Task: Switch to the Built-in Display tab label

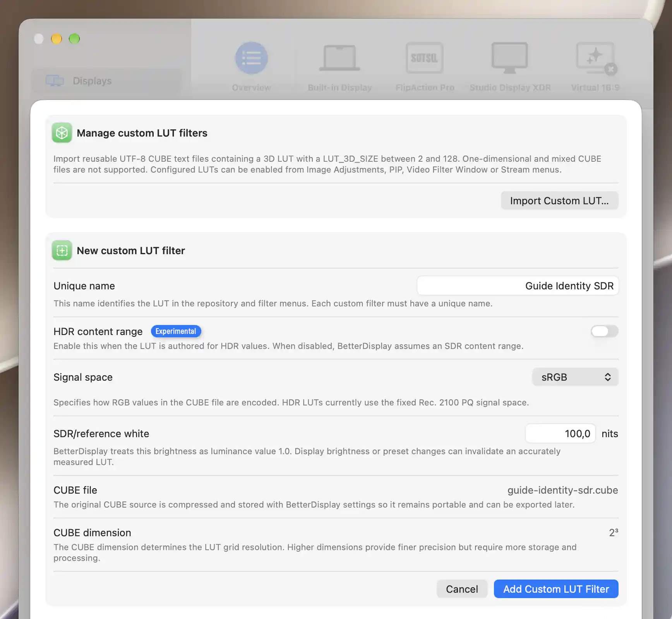Action: pyautogui.click(x=340, y=88)
